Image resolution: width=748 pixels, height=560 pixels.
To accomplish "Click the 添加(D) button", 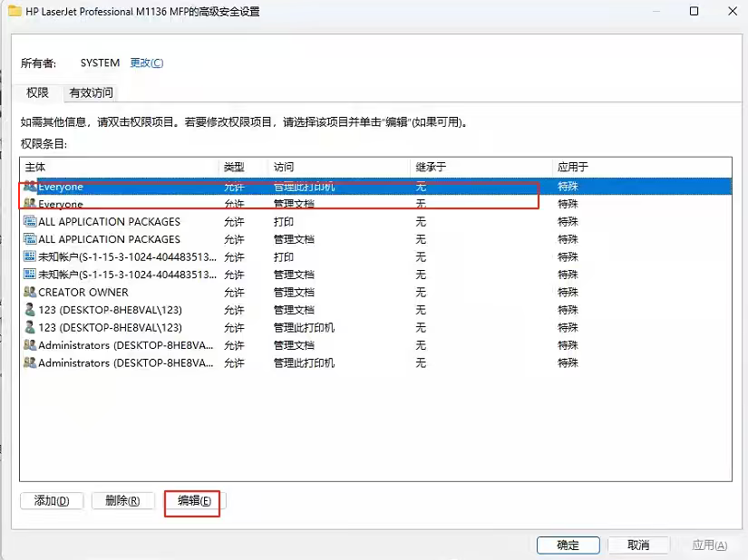I will 52,500.
